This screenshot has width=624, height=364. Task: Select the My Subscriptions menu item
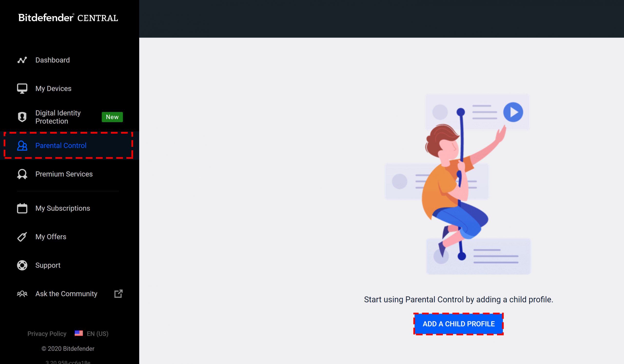[x=62, y=208]
